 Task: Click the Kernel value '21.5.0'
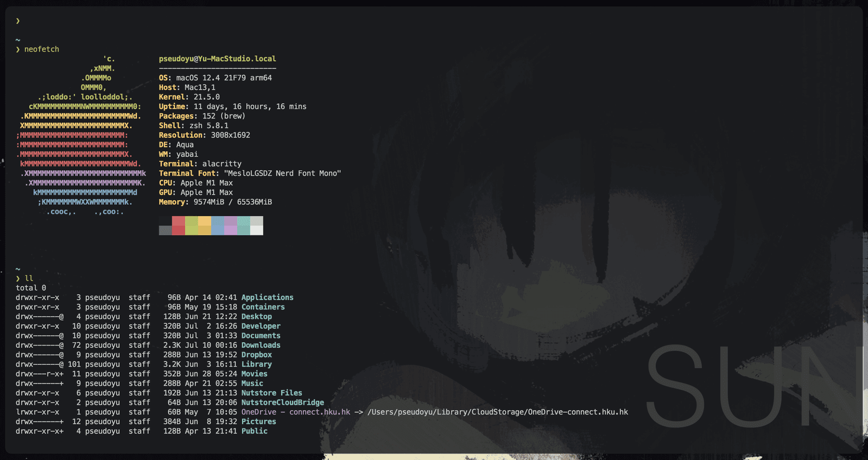206,97
